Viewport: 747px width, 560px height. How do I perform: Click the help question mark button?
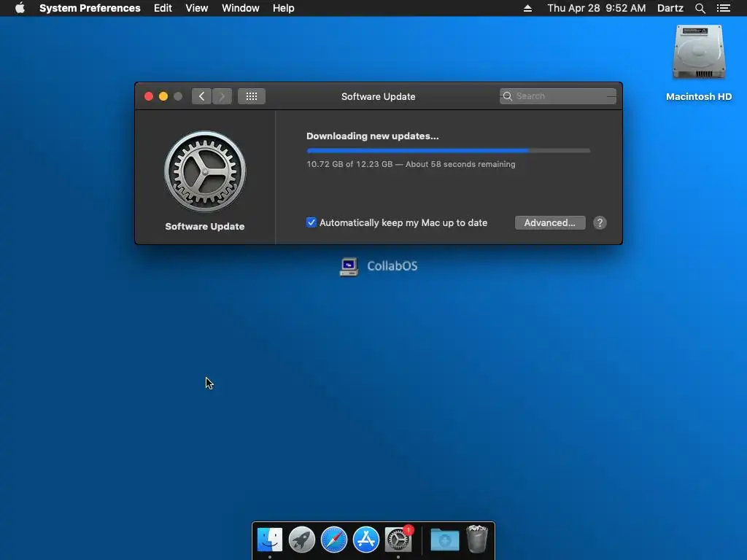point(600,223)
